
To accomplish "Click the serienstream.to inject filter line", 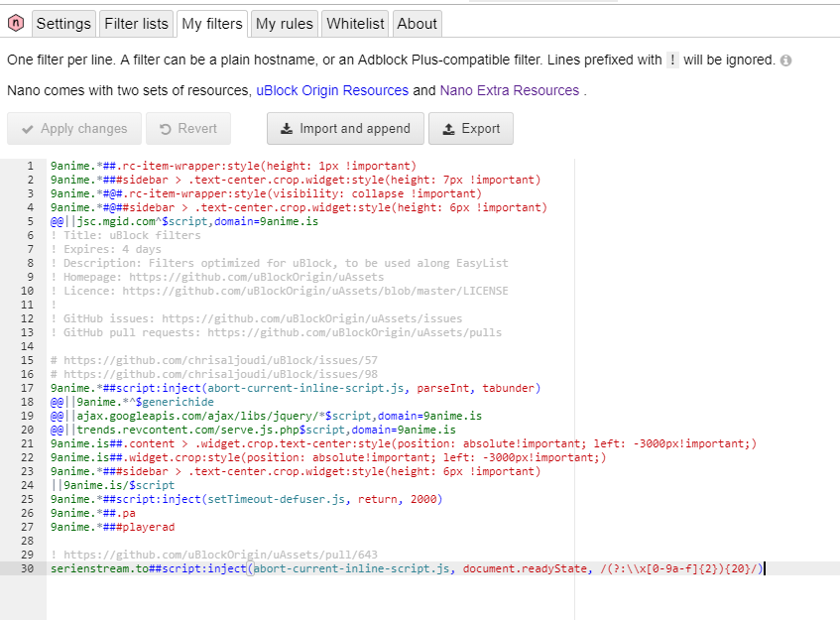I will (407, 568).
